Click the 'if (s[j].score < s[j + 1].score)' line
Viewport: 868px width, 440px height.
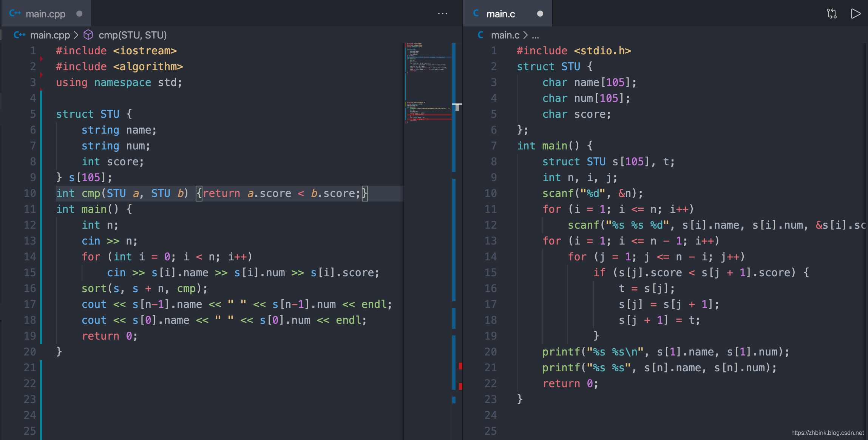[701, 272]
